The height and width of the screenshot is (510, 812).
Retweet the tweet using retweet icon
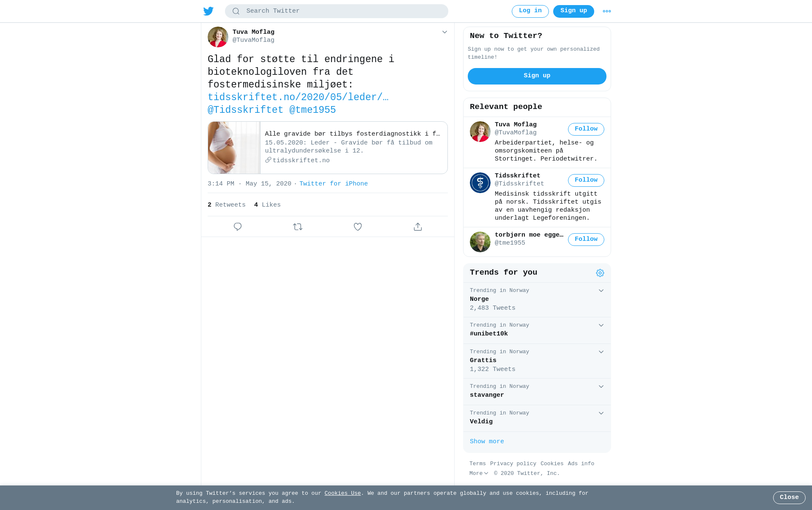(298, 227)
